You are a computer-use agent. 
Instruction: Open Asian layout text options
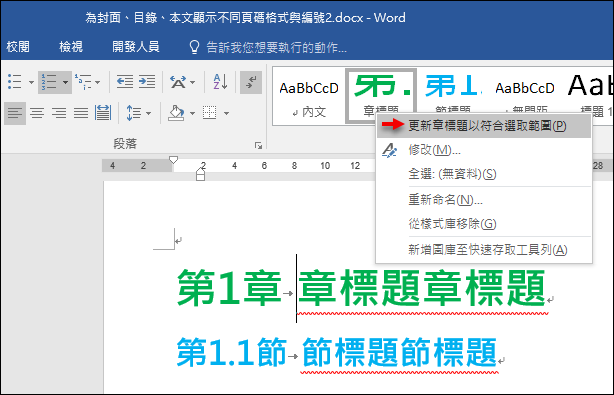pos(178,82)
